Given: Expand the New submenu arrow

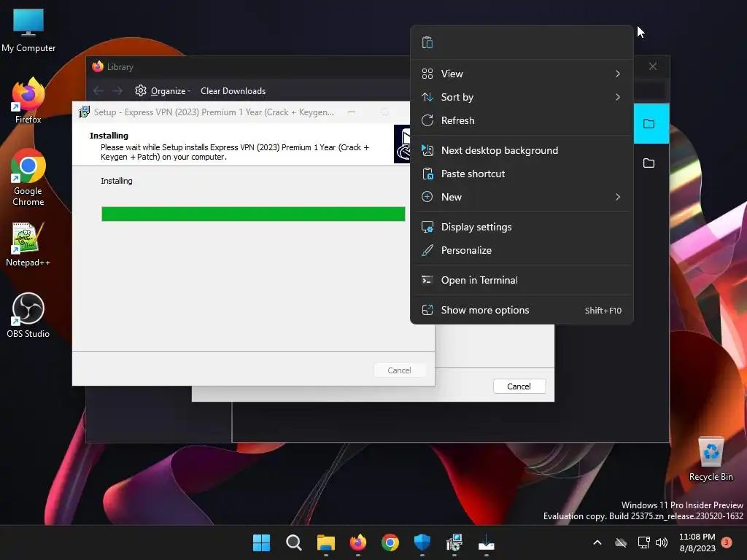Looking at the screenshot, I should 618,197.
